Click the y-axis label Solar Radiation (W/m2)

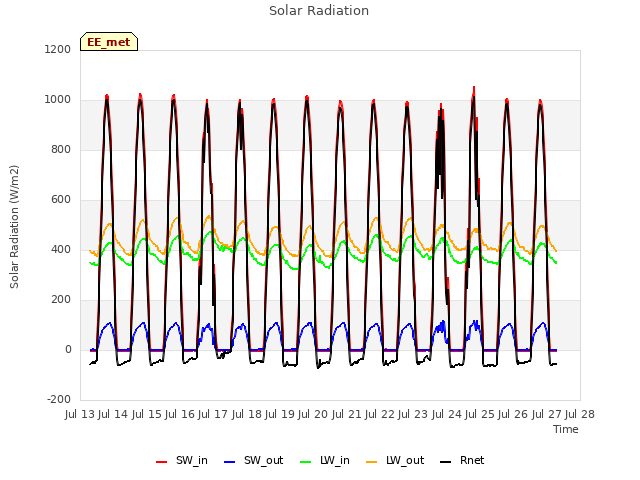click(14, 227)
